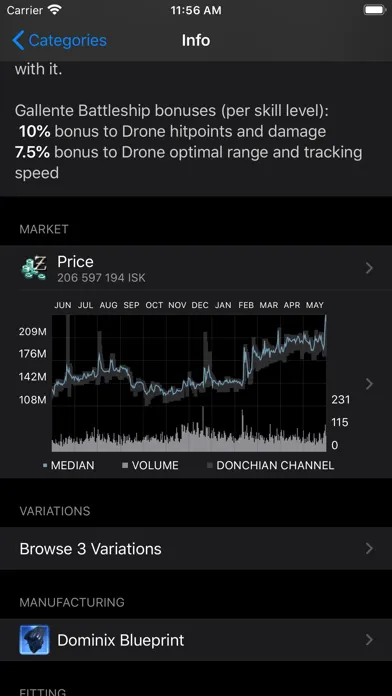Tap the Dominix Blueprint icon
This screenshot has height=696, width=392.
click(x=34, y=640)
